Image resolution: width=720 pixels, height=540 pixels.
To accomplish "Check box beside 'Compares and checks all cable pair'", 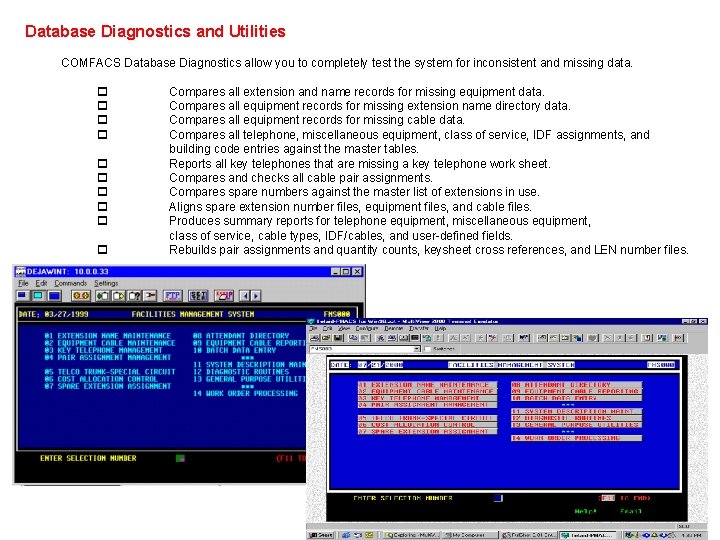I will click(102, 177).
